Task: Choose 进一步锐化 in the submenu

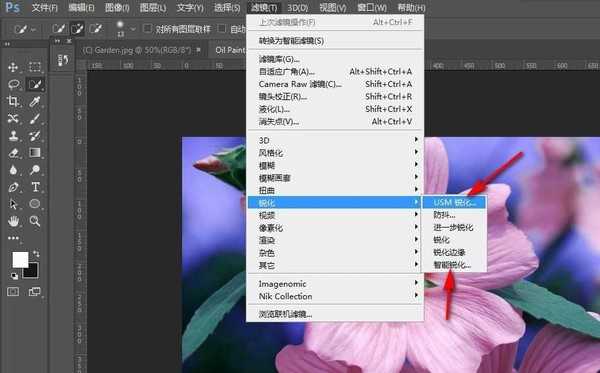Action: pos(454,228)
